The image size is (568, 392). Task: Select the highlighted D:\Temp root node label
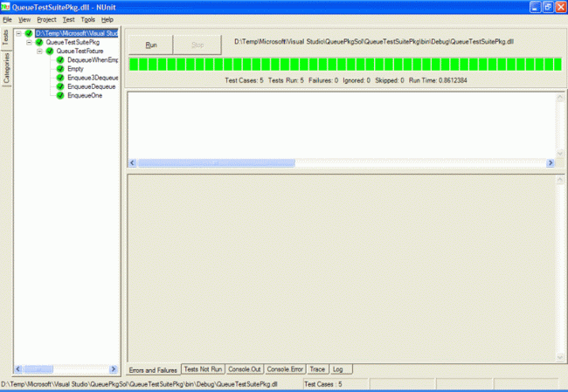(x=76, y=33)
